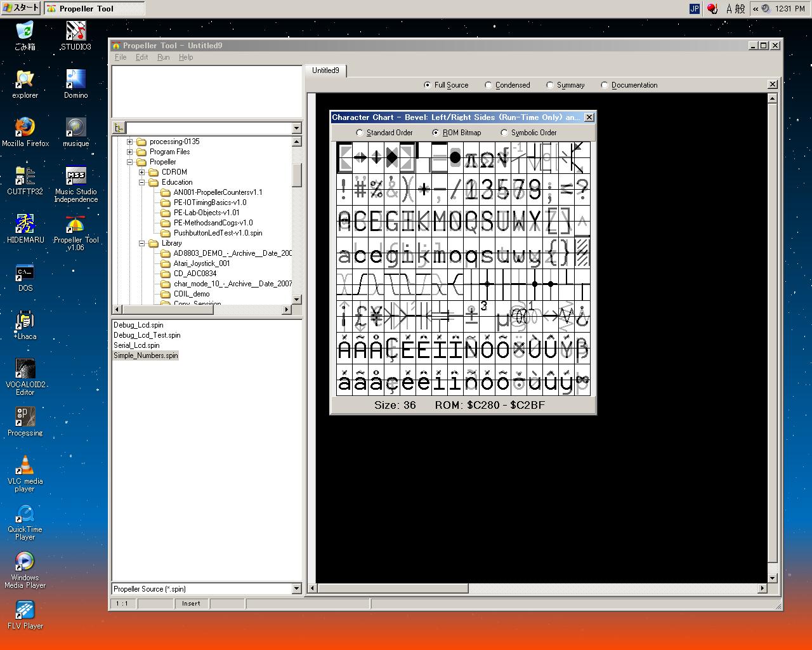
Task: Select the pi symbol in the character chart
Action: pos(471,157)
